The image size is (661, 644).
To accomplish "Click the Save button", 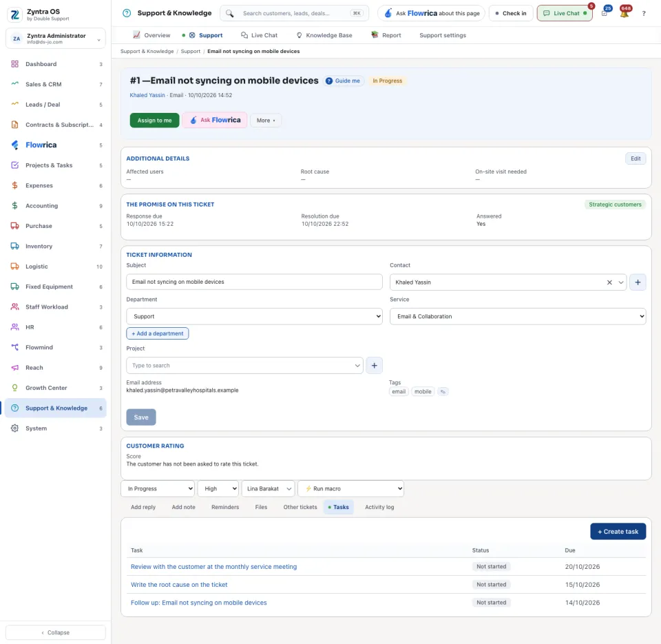I will 140,417.
